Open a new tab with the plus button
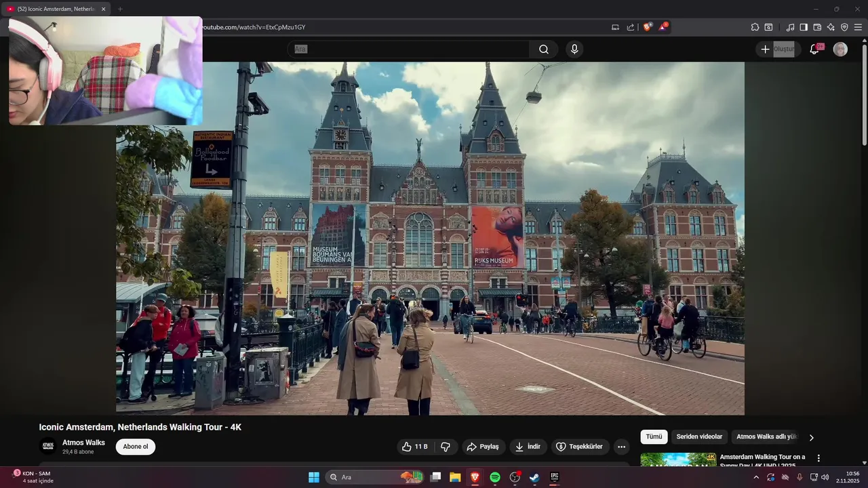 pyautogui.click(x=120, y=9)
